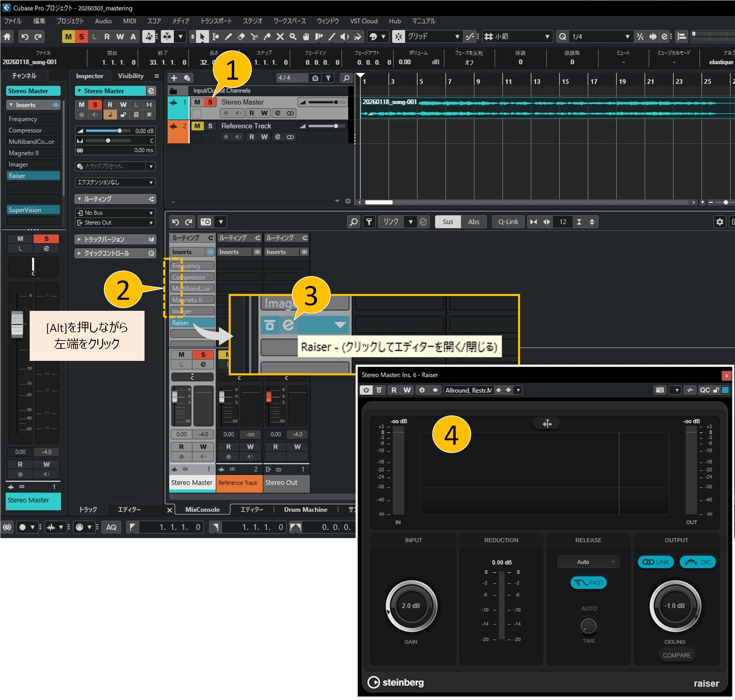Select the Glue tool in toolbar
735x700 pixels.
[x=267, y=37]
